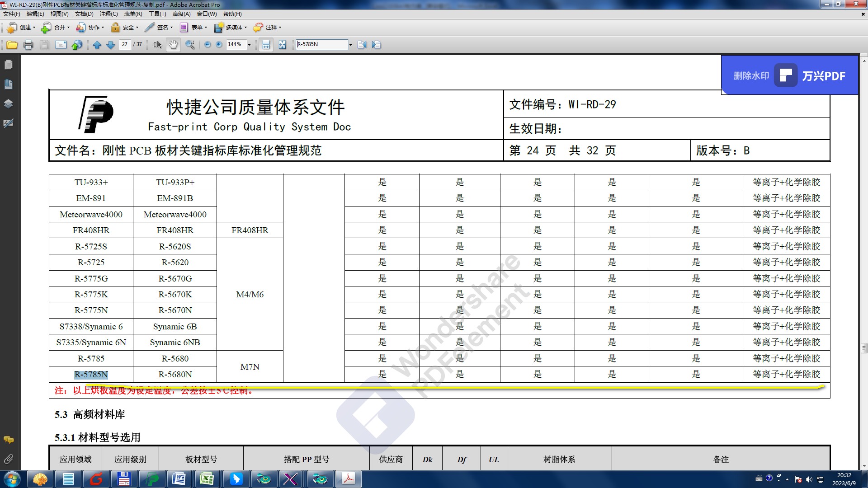Click the 删除水印 button

(x=751, y=76)
